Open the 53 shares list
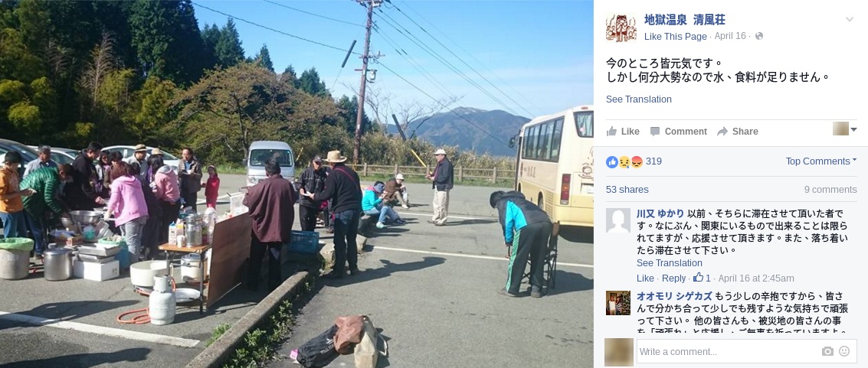868x368 pixels. [627, 190]
